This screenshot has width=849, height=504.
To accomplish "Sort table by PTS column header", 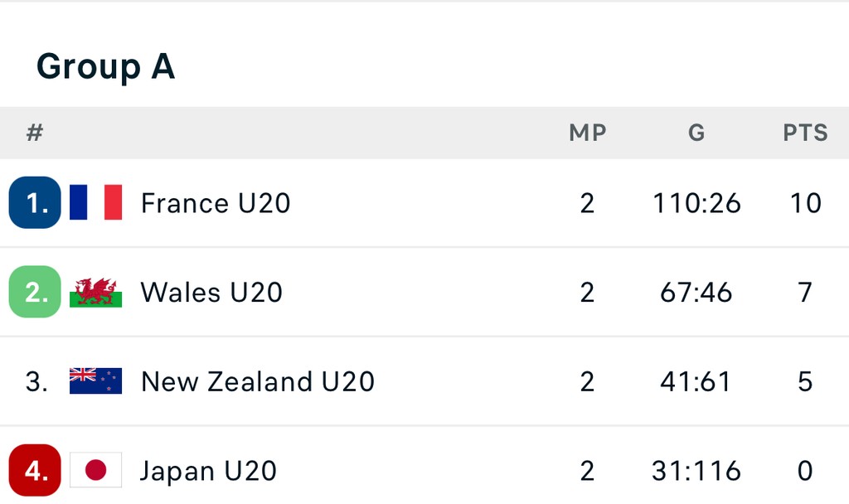I will [x=805, y=133].
